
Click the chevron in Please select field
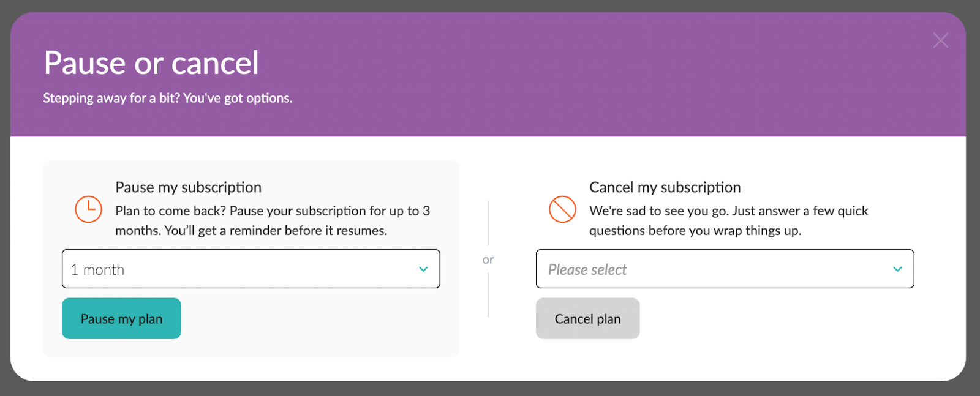point(897,269)
